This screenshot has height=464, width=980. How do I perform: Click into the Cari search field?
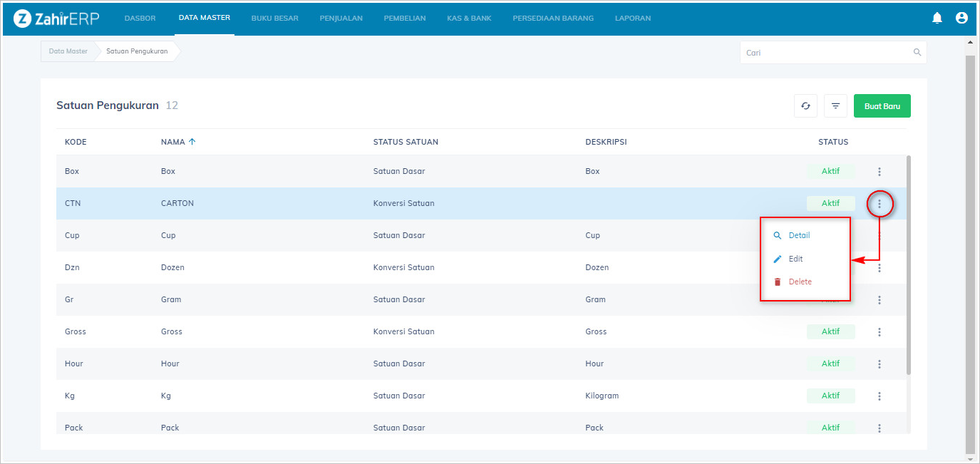[x=827, y=53]
